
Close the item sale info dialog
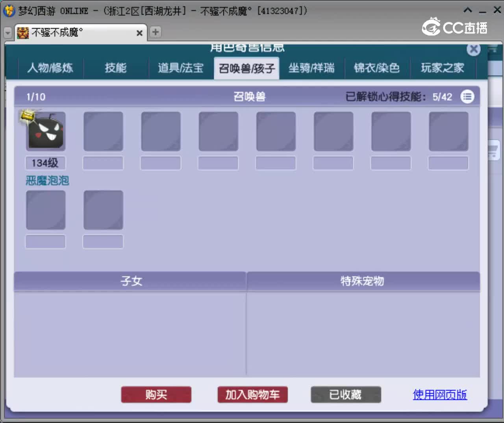tap(474, 49)
